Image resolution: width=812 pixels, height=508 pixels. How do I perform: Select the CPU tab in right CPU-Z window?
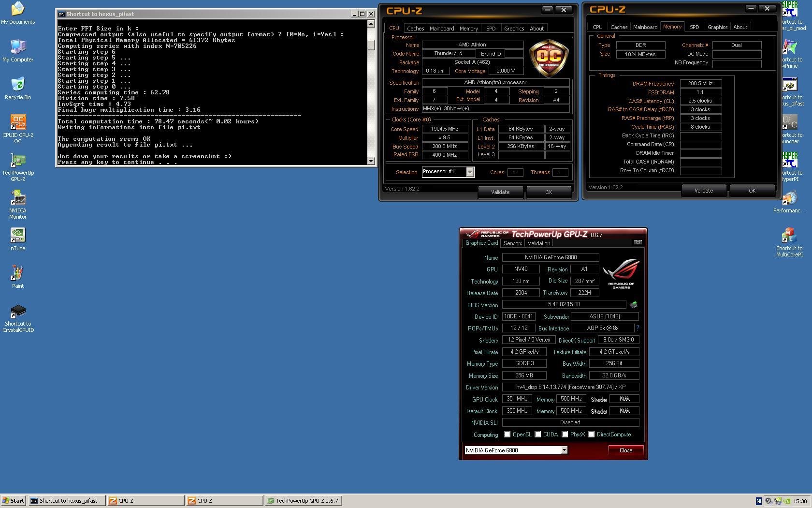[x=597, y=27]
